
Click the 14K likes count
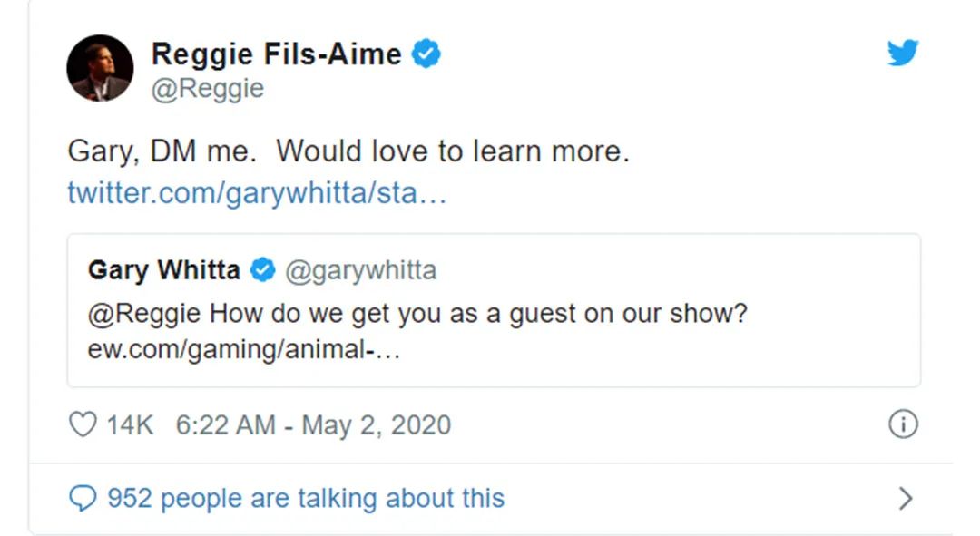coord(130,424)
